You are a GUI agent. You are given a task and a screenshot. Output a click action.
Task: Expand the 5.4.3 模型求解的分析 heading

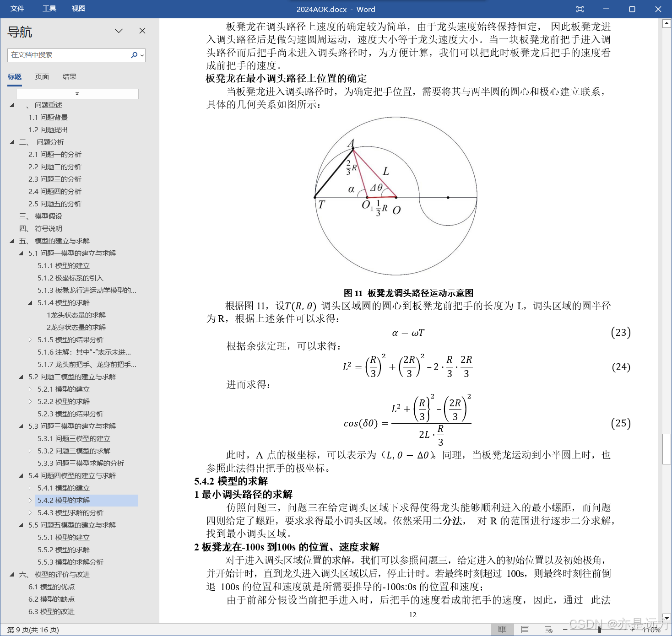[x=30, y=513]
